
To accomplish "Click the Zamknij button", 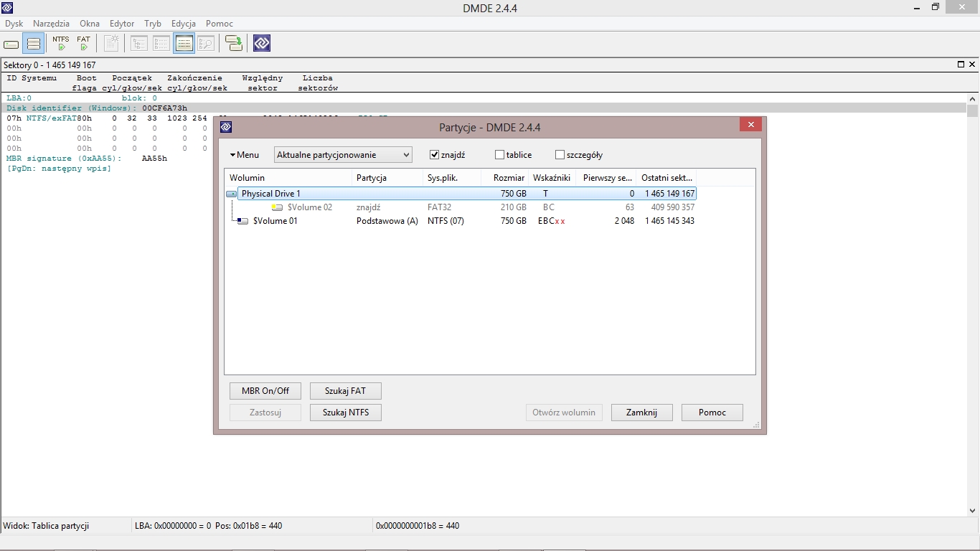I will [x=641, y=413].
